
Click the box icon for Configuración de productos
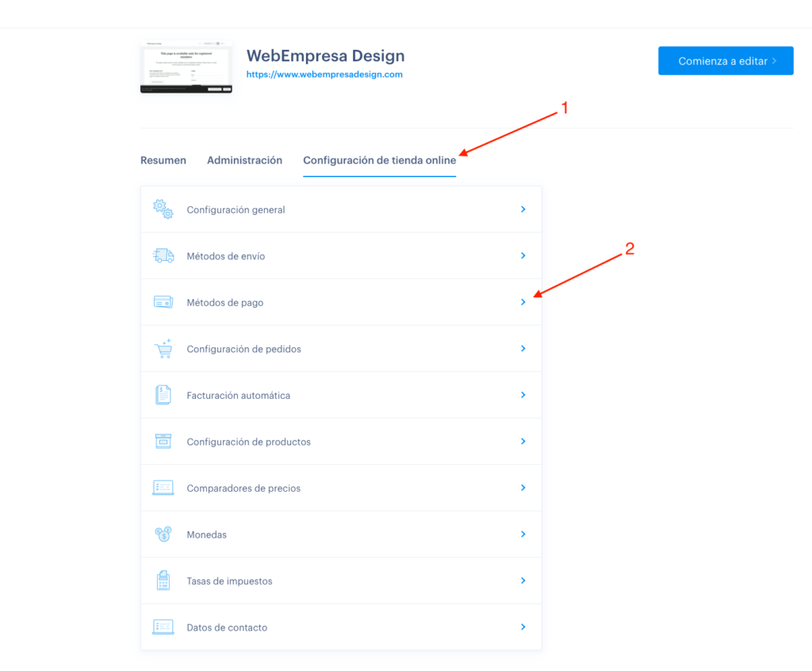click(163, 441)
